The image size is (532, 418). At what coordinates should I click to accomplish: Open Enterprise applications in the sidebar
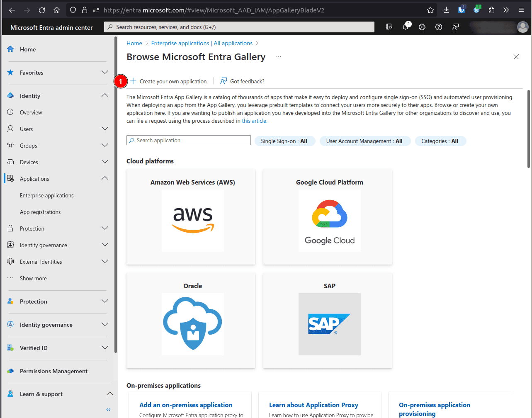click(x=47, y=195)
